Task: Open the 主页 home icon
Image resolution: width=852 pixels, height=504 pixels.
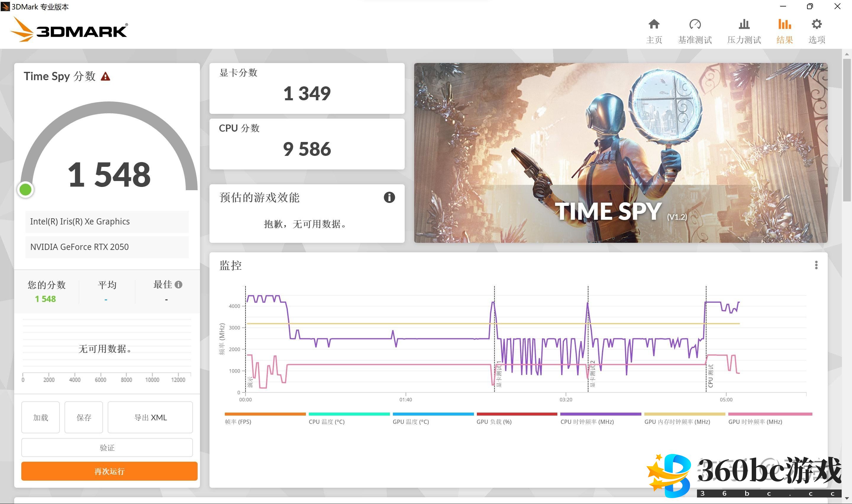Action: point(654,25)
